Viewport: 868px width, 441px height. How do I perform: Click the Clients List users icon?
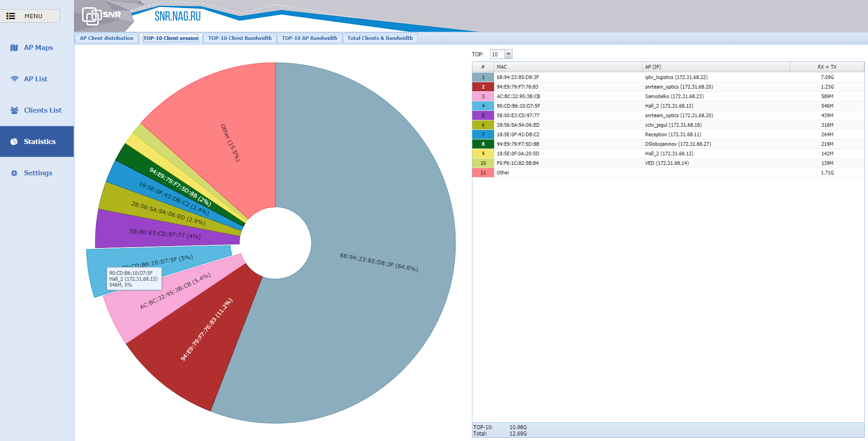point(15,110)
